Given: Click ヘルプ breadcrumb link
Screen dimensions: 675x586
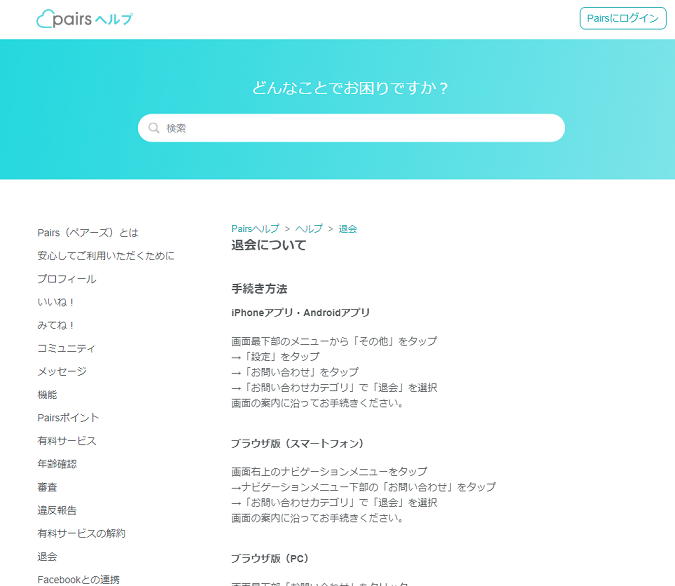Looking at the screenshot, I should pyautogui.click(x=309, y=229).
